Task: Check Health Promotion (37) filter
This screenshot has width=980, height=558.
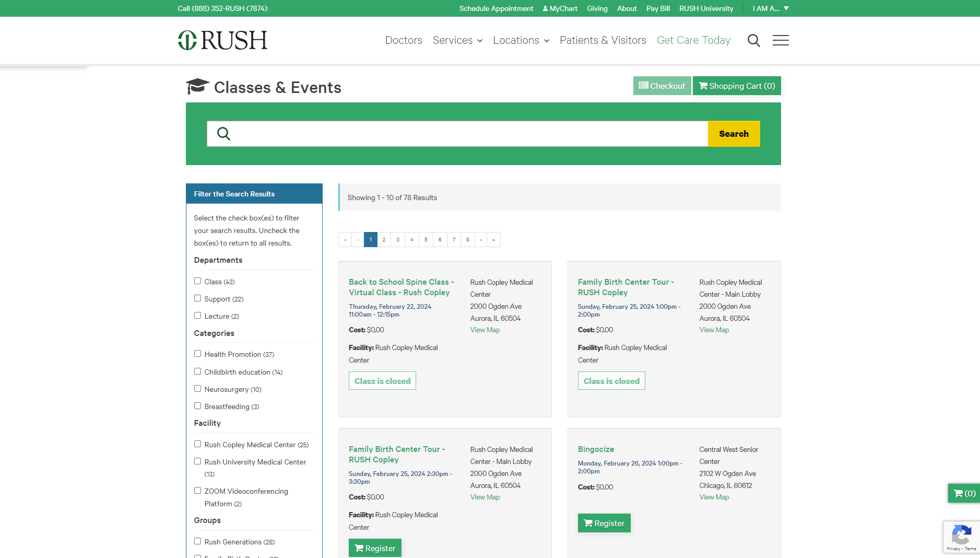Action: (x=197, y=354)
